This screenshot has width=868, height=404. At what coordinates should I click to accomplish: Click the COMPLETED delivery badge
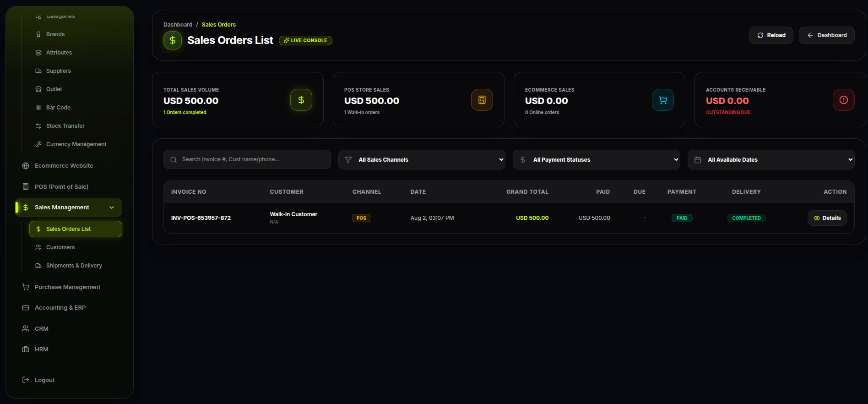click(746, 218)
